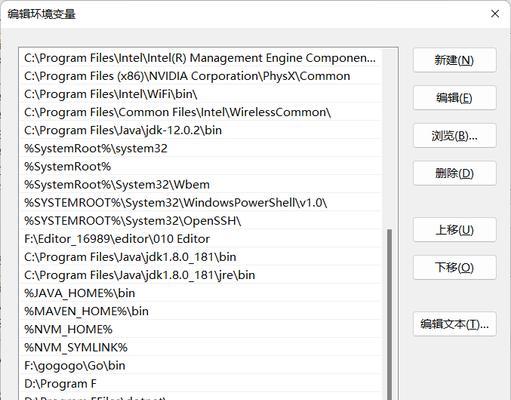Open the 浏览(B)... browse button
The width and height of the screenshot is (511, 400).
[455, 135]
